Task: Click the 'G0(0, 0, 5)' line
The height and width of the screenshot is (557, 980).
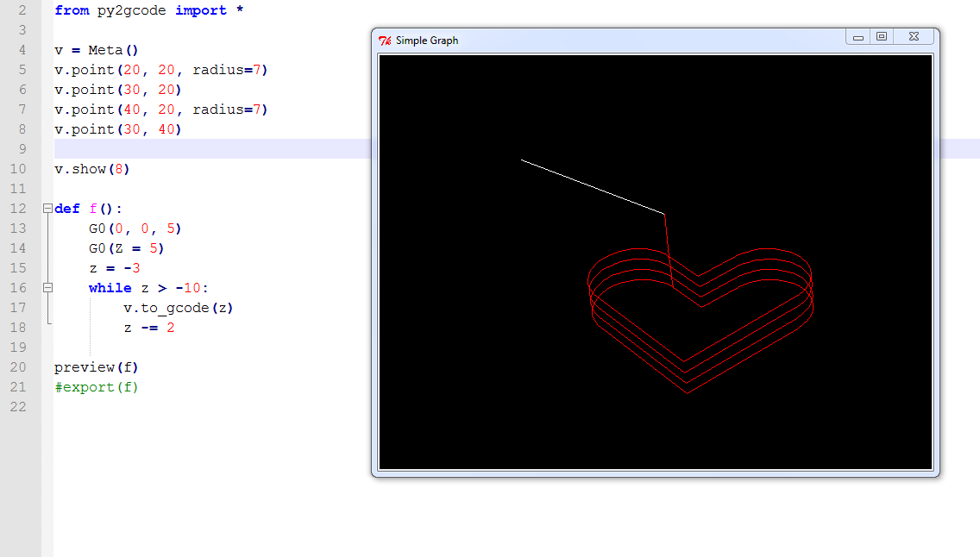Action: point(135,228)
